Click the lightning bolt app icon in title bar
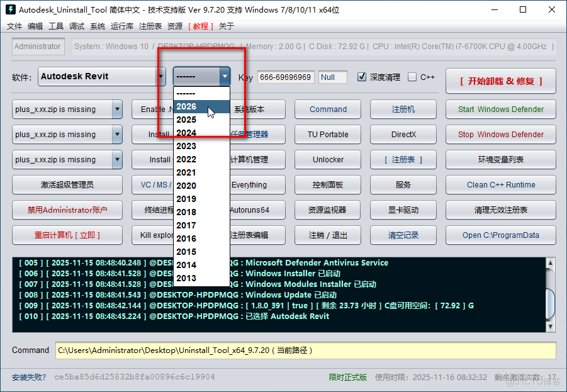Viewport: 567px width, 392px height. (9, 9)
